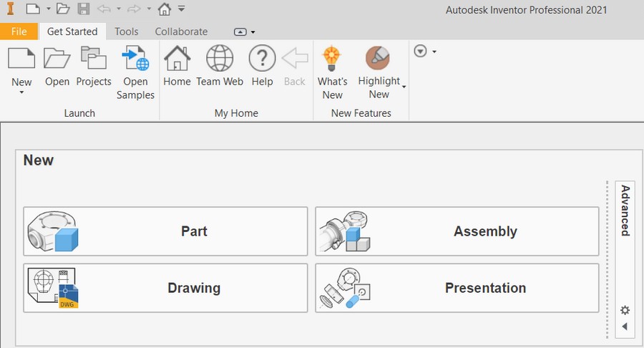Switch to the Collaborate tab
Viewport: 644px width, 348px height.
[x=181, y=32]
